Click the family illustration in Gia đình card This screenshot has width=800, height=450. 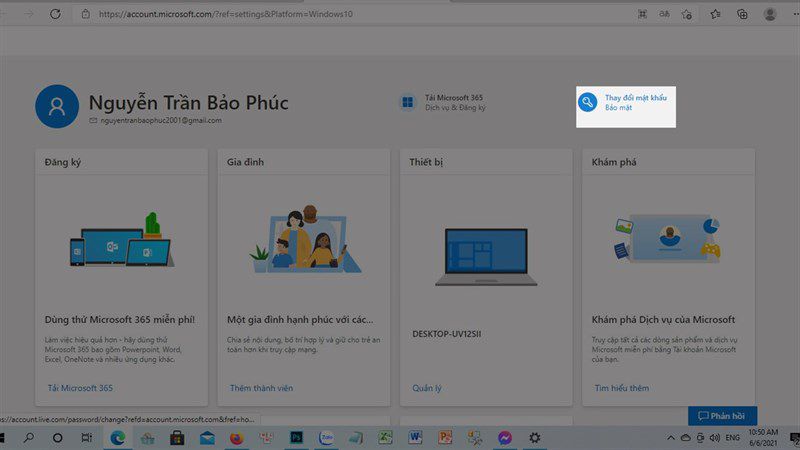(x=305, y=240)
